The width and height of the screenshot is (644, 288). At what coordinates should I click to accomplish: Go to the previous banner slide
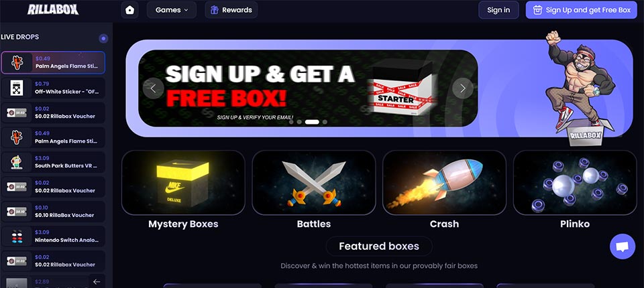point(153,88)
